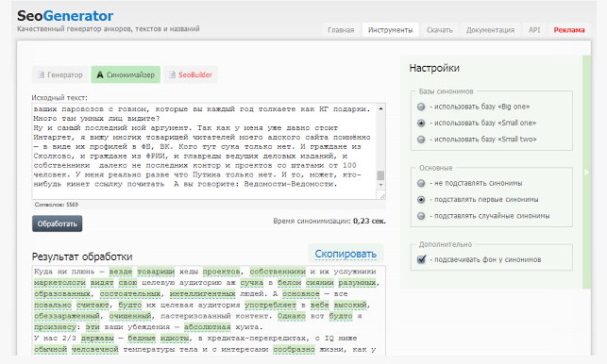Click inside the Исходный текст textarea
The width and height of the screenshot is (607, 364).
point(205,151)
